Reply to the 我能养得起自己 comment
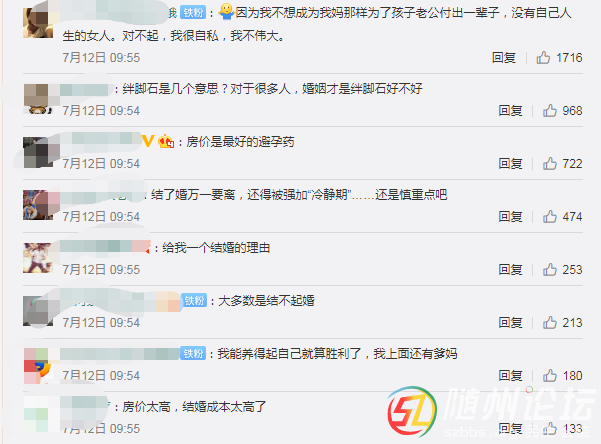The image size is (601, 444). (510, 375)
